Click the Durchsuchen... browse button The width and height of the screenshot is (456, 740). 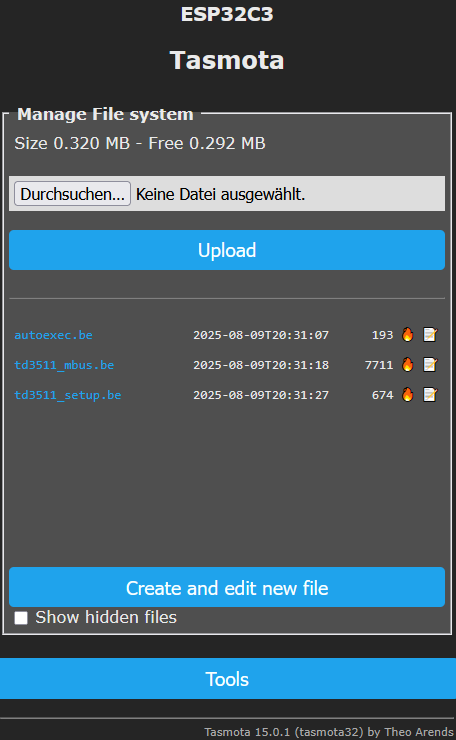pyautogui.click(x=72, y=194)
